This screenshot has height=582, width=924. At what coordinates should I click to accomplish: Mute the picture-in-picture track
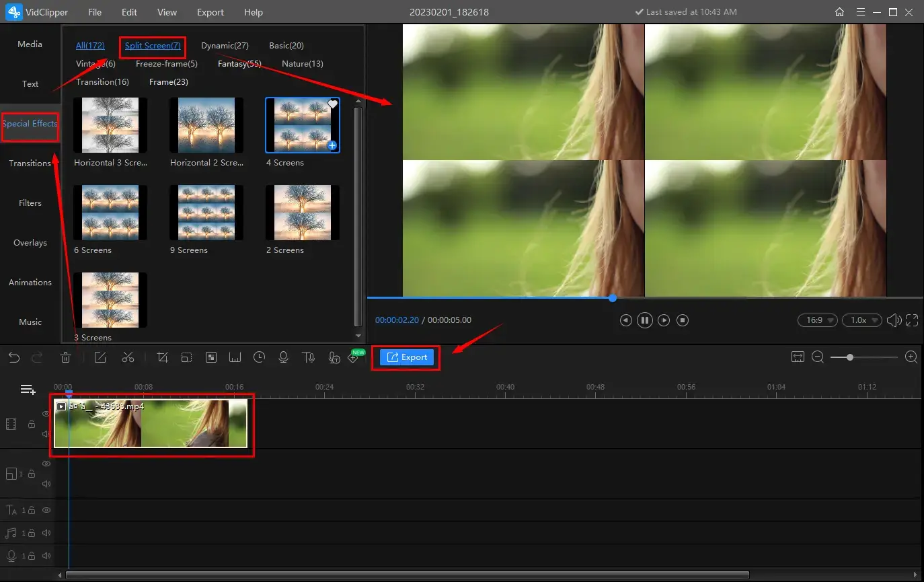46,484
